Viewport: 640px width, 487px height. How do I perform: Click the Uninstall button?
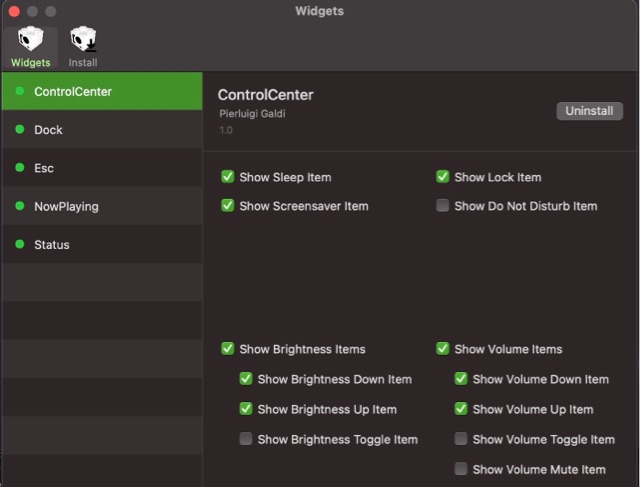589,111
